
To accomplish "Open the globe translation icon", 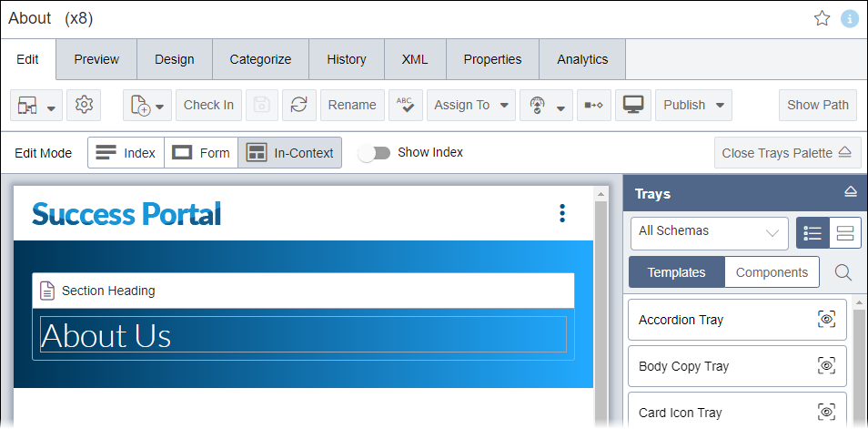I will coord(538,106).
